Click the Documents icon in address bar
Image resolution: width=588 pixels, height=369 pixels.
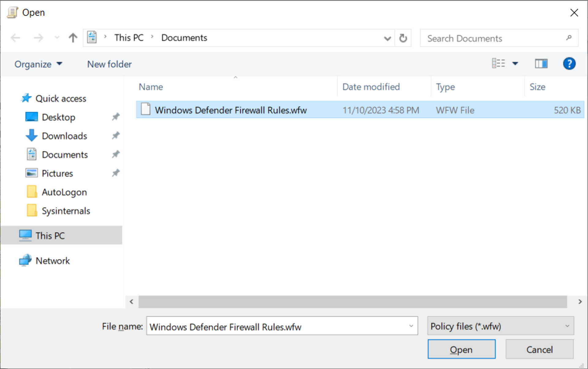[x=92, y=38]
